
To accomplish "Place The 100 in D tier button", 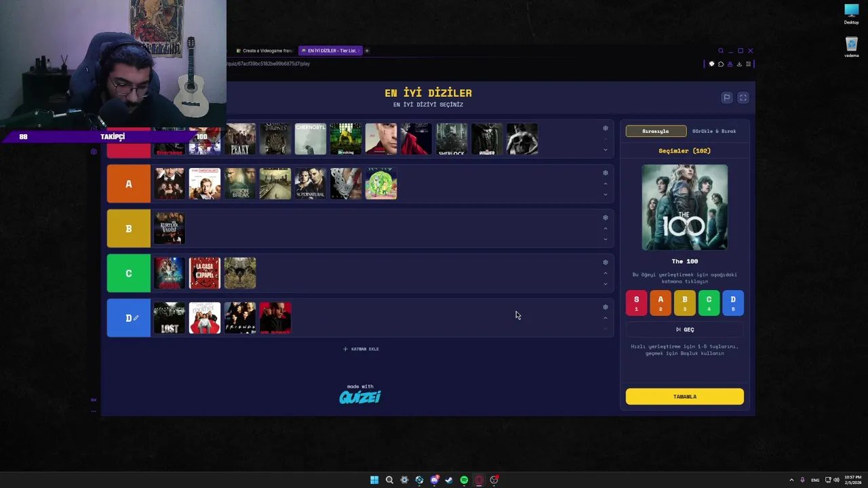I will [733, 302].
